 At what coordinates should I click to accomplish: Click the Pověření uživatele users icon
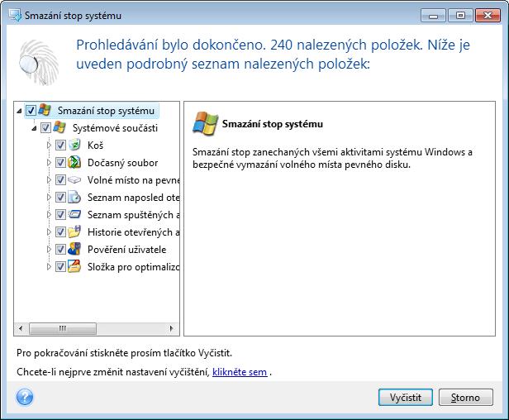tap(74, 249)
